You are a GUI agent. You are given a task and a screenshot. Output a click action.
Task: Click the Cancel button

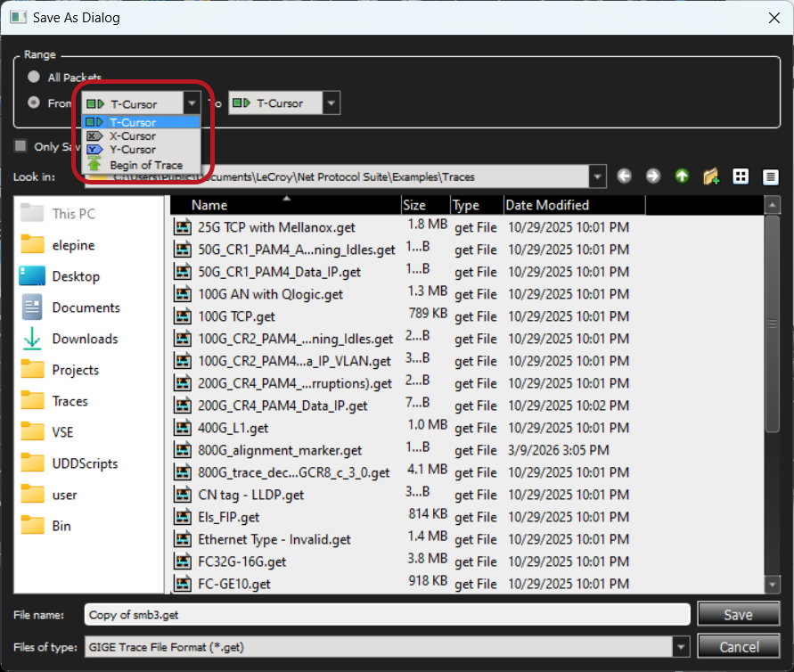[x=738, y=647]
